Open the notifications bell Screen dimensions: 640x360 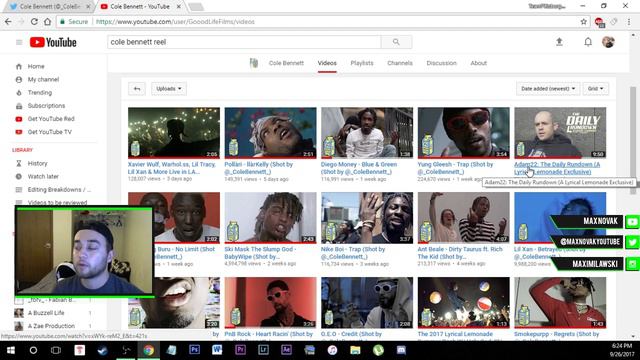click(x=588, y=42)
